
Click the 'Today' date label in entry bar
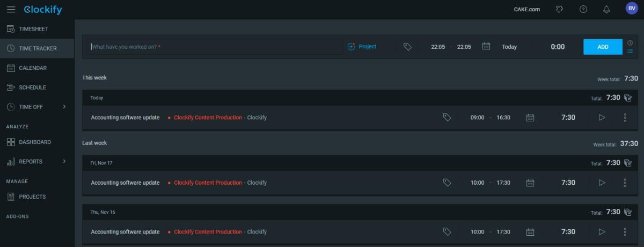click(x=509, y=47)
